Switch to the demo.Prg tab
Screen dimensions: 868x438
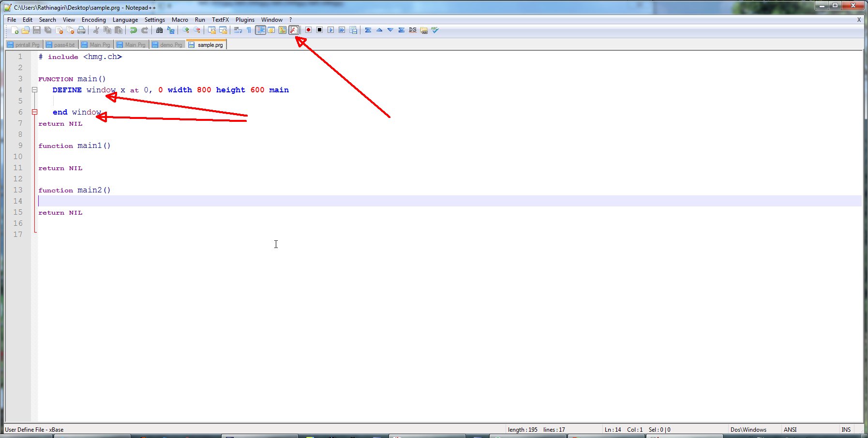pos(167,45)
